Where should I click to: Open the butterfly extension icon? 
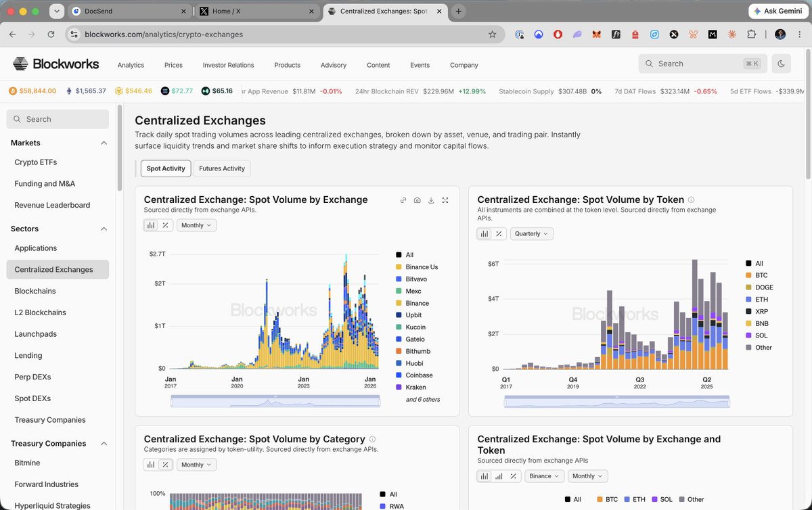[693, 34]
